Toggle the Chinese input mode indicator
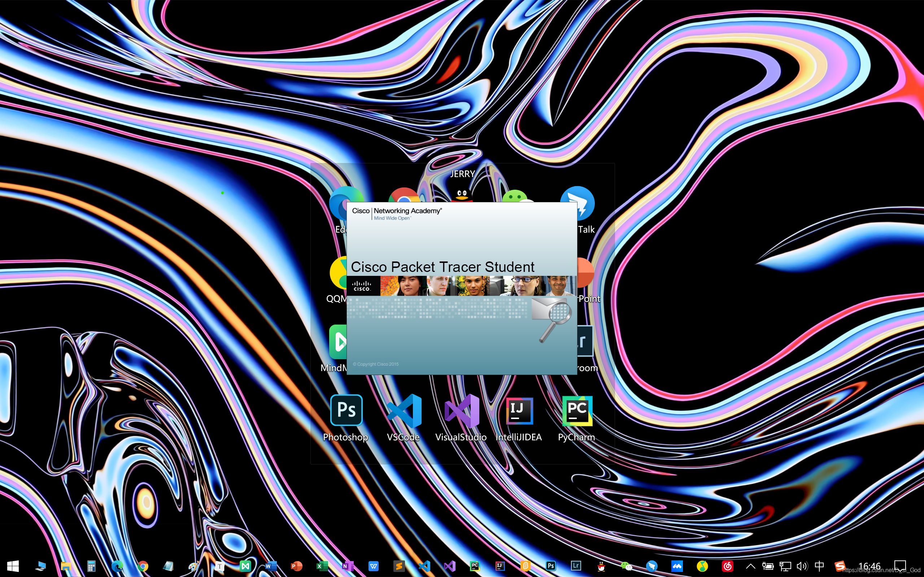924x577 pixels. point(819,566)
